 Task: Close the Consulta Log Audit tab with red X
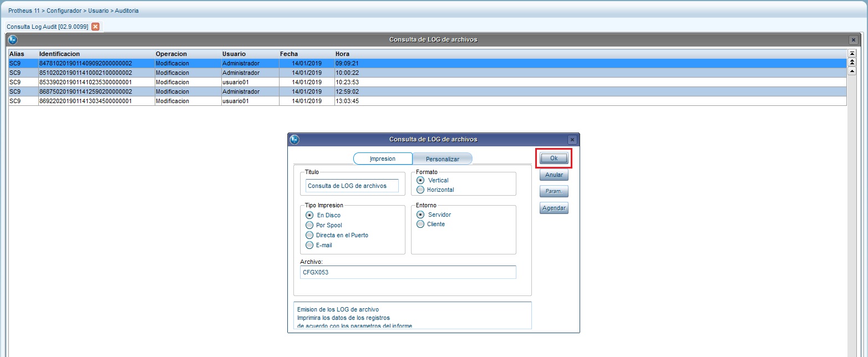pyautogui.click(x=95, y=27)
